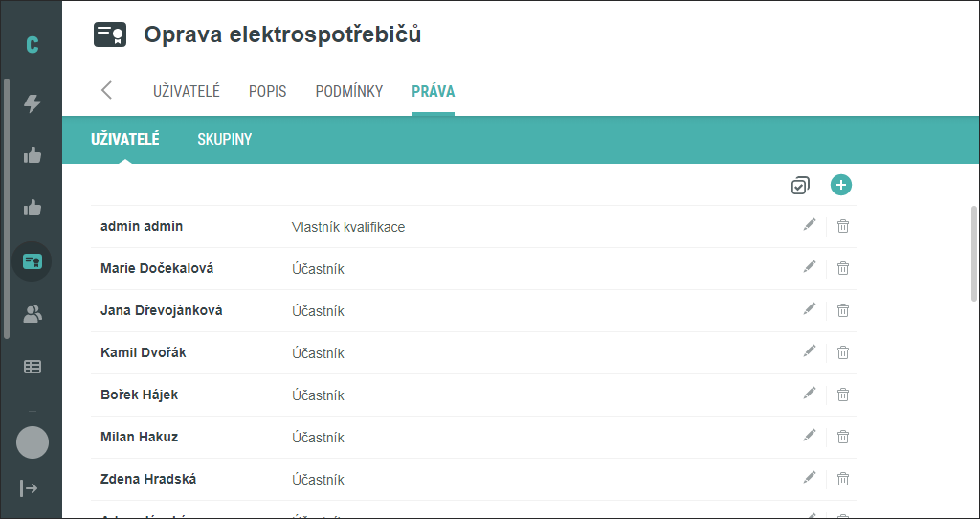Edit rights for admin admin
Image resolution: width=980 pixels, height=519 pixels.
tap(810, 224)
